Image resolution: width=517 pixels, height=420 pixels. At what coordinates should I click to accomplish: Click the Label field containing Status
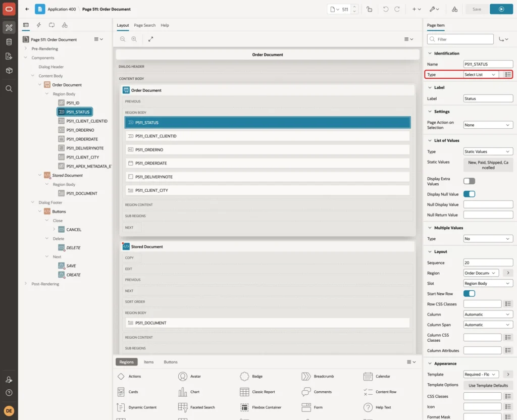pyautogui.click(x=488, y=98)
